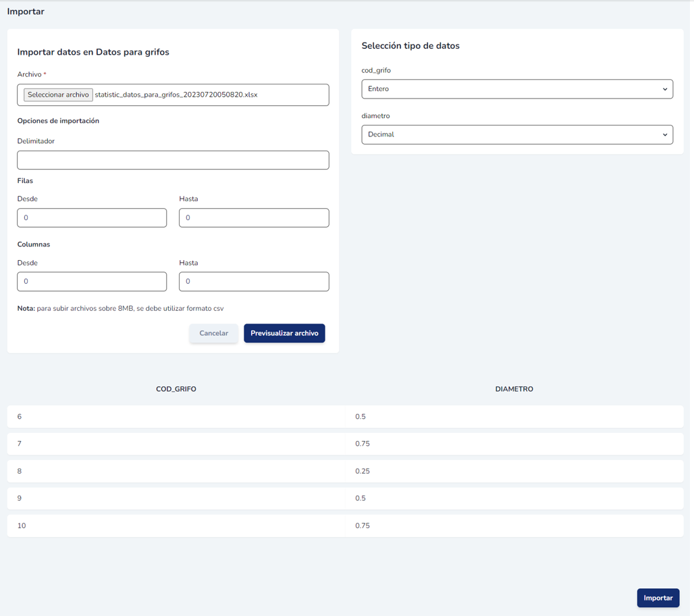Viewport: 694px width, 616px height.
Task: Click Previsualizar archivo button
Action: point(284,334)
